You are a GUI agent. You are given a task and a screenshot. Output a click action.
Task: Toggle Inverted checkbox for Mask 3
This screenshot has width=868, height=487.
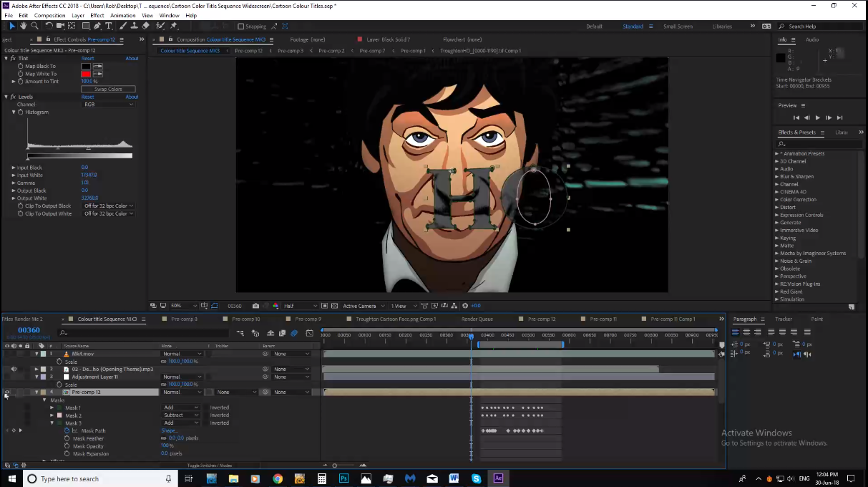click(x=205, y=423)
